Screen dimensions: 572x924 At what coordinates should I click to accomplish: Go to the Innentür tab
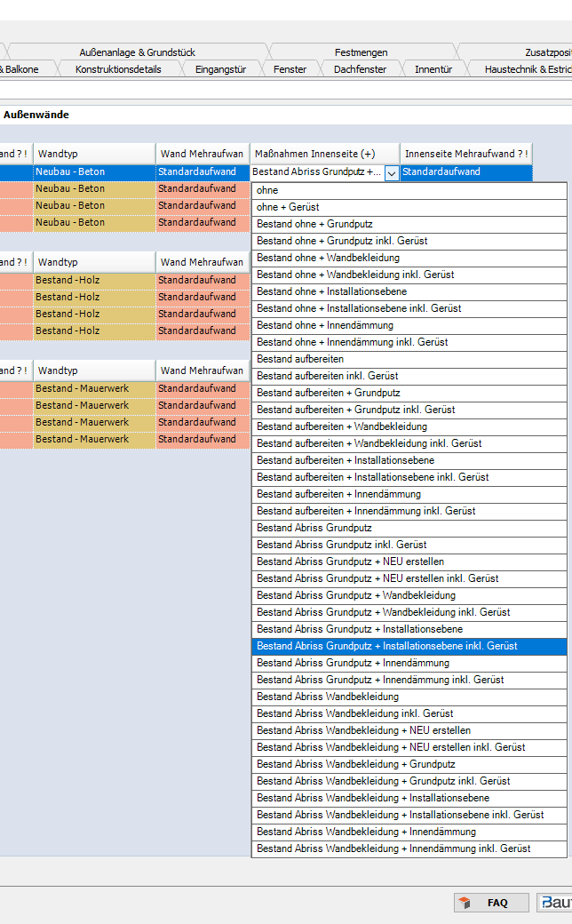point(433,69)
